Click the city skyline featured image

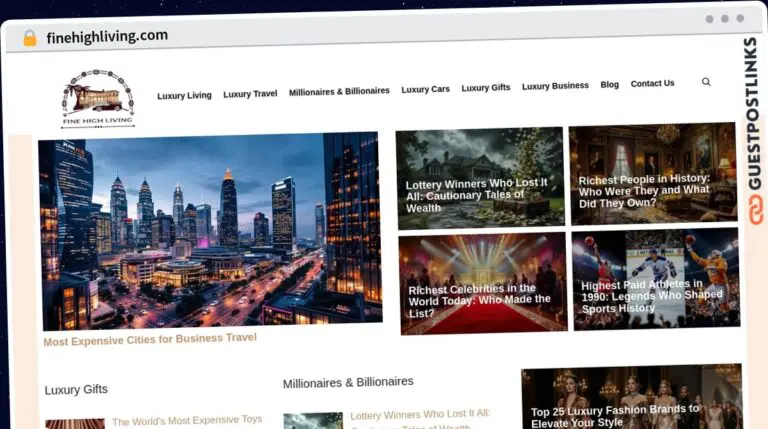click(210, 230)
